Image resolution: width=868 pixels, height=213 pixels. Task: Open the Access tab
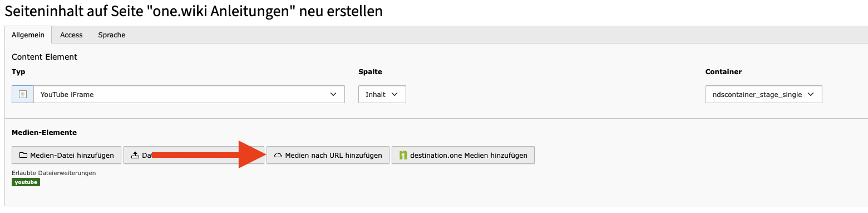[71, 35]
